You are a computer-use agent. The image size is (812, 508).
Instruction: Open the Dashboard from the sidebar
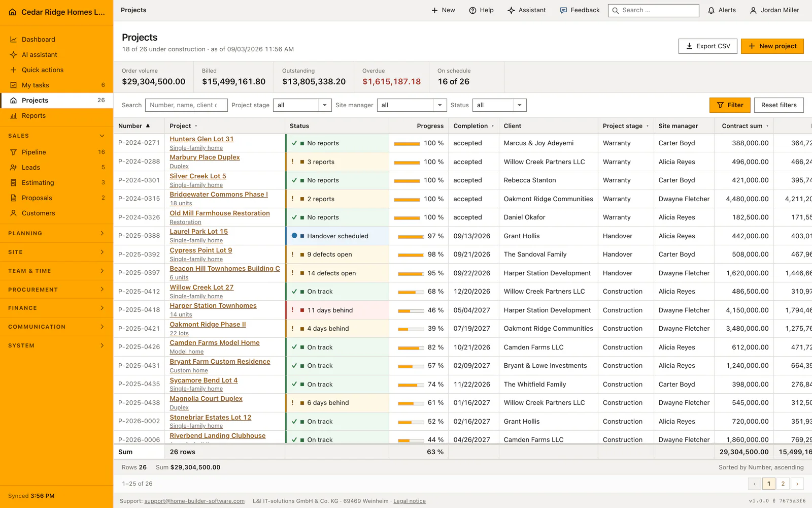tap(56, 39)
